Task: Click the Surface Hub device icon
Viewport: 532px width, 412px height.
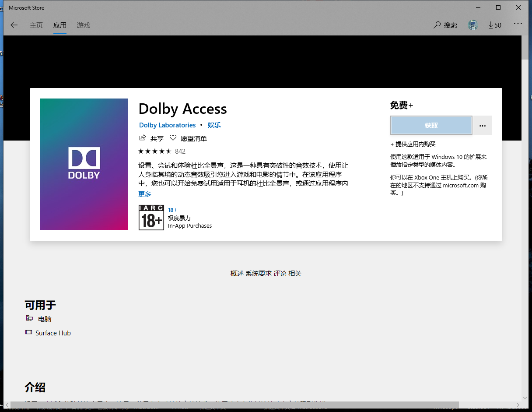Action: click(29, 332)
